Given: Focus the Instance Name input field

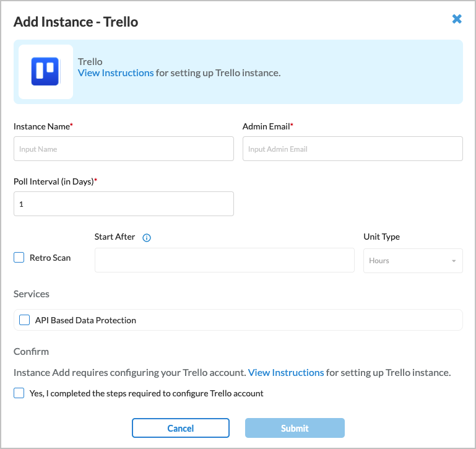Looking at the screenshot, I should click(x=124, y=149).
